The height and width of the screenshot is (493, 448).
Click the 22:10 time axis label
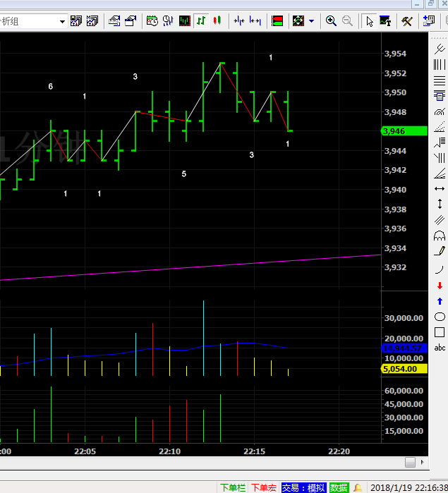click(169, 451)
